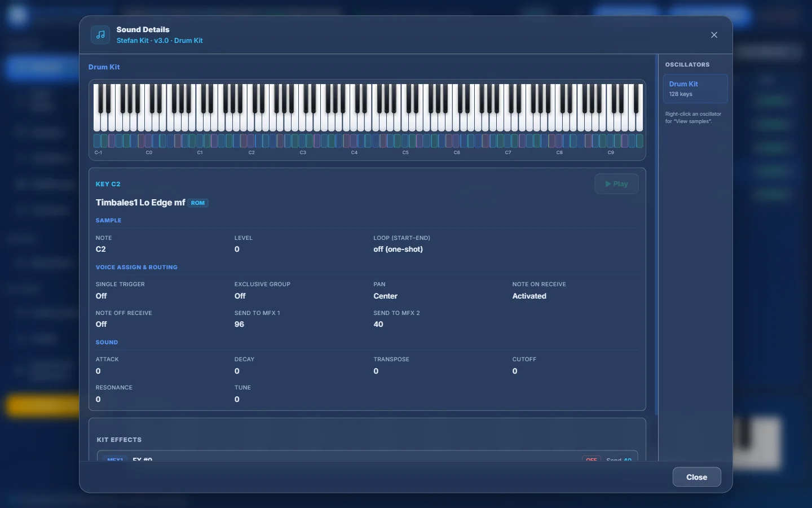Image resolution: width=812 pixels, height=508 pixels.
Task: Click the VOICE ASSIGN & ROUTING section heading
Action: click(136, 267)
